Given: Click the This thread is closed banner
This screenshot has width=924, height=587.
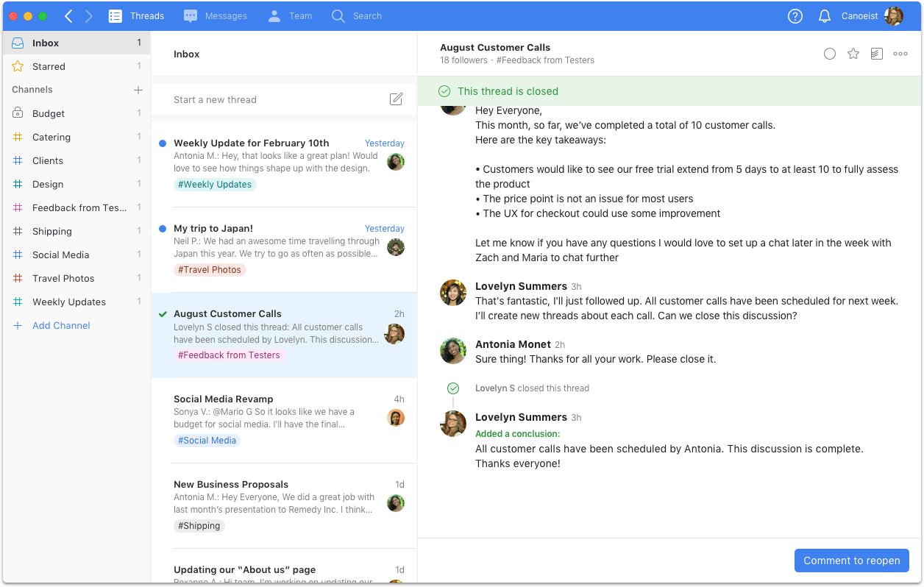Looking at the screenshot, I should pyautogui.click(x=669, y=91).
